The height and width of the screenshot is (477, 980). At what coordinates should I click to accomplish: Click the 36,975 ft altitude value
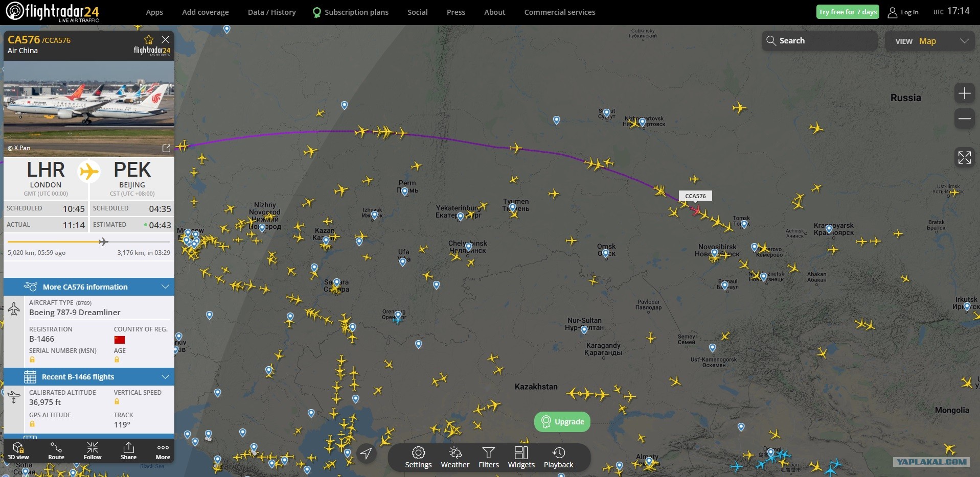click(x=45, y=402)
